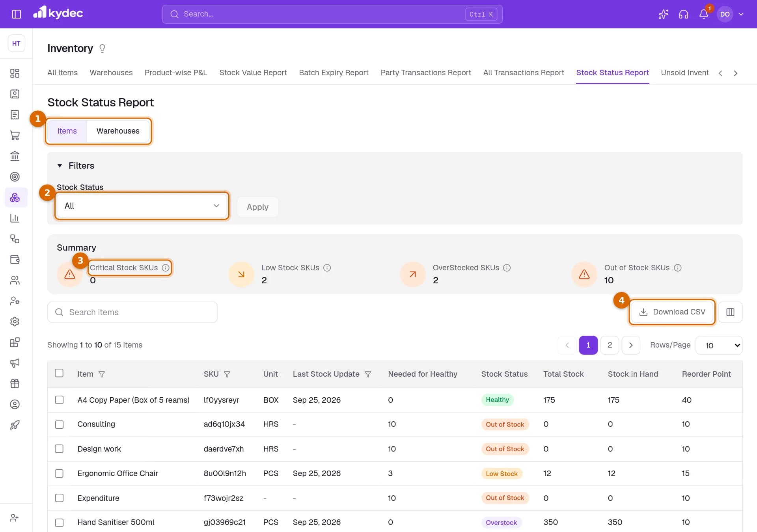757x532 pixels.
Task: Open the bar chart reports sidebar icon
Action: point(15,218)
